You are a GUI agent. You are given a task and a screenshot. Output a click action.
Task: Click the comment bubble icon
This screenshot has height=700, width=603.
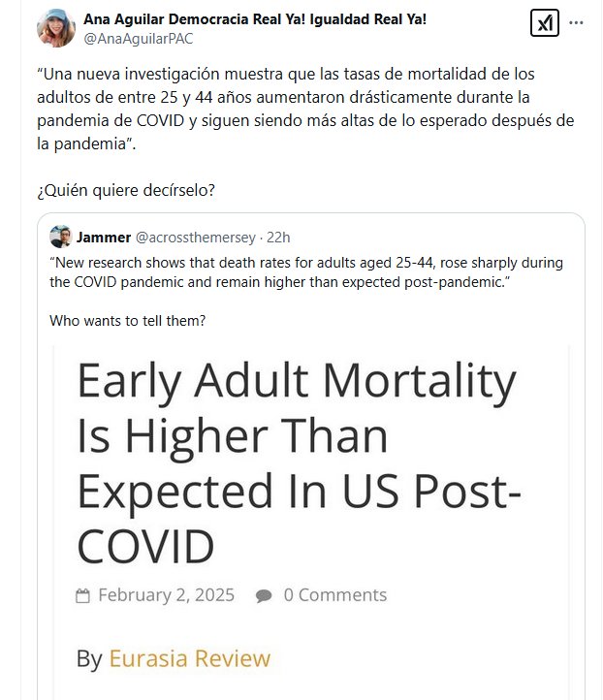click(264, 595)
